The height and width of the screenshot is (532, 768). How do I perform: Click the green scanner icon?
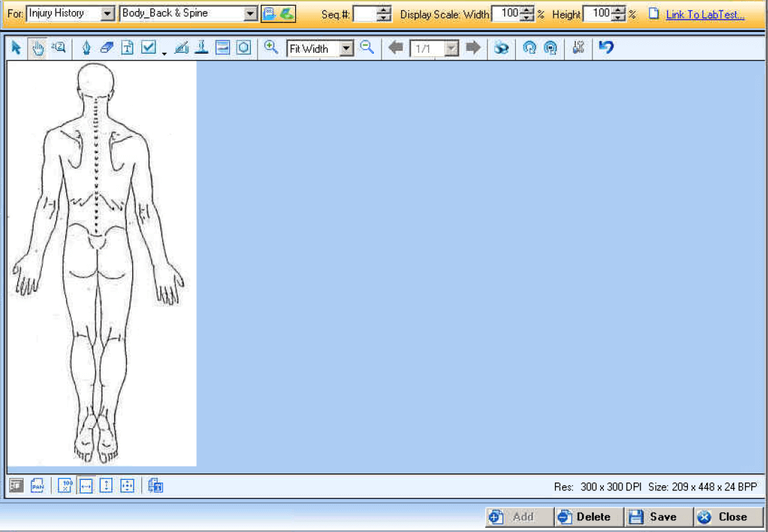(287, 14)
